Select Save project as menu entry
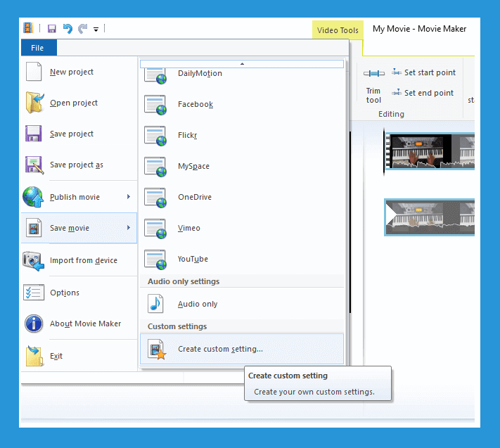 79,165
